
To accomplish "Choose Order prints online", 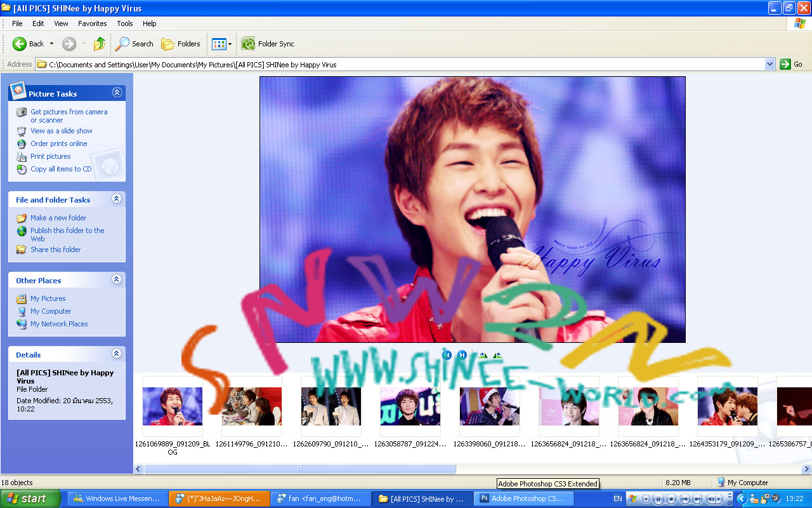I will [59, 144].
